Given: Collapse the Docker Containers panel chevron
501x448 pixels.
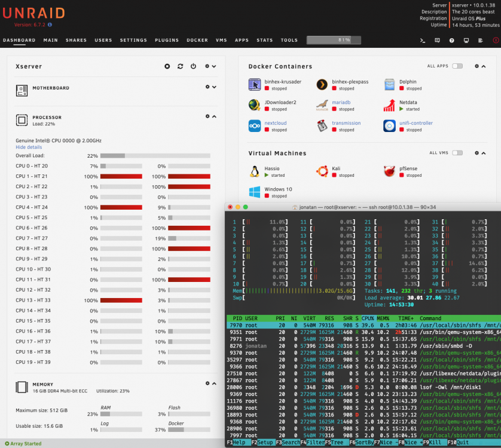Looking at the screenshot, I should (484, 66).
